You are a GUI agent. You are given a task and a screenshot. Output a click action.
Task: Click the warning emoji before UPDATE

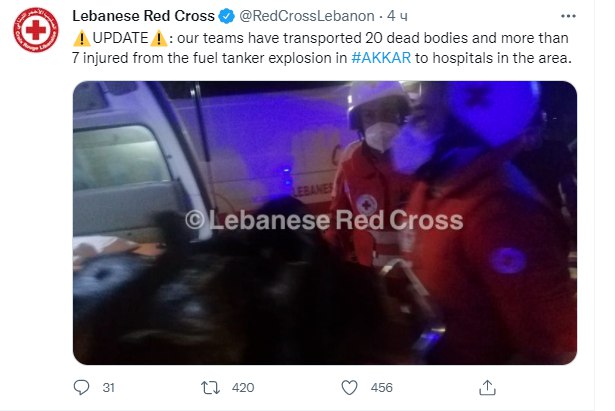pyautogui.click(x=82, y=38)
